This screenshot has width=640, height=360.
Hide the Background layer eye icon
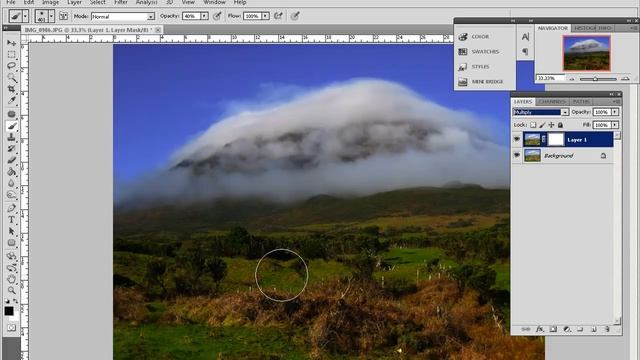517,156
